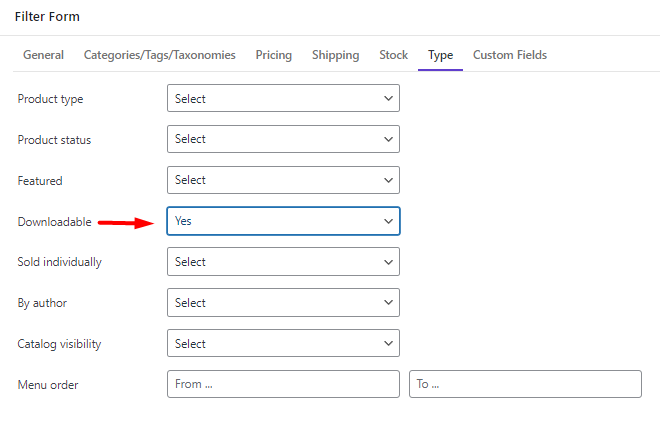Go to the Pricing tab
Viewport: 660px width, 421px height.
(x=273, y=55)
